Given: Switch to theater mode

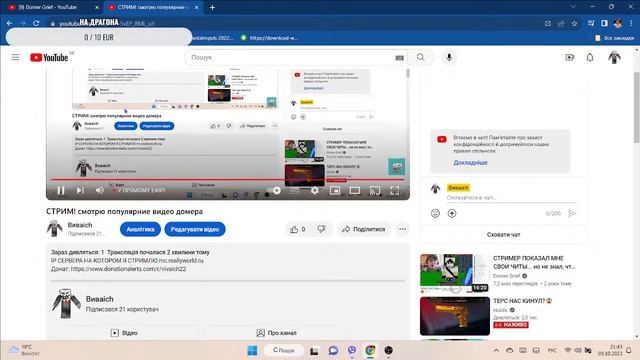Looking at the screenshot, I should (355, 190).
